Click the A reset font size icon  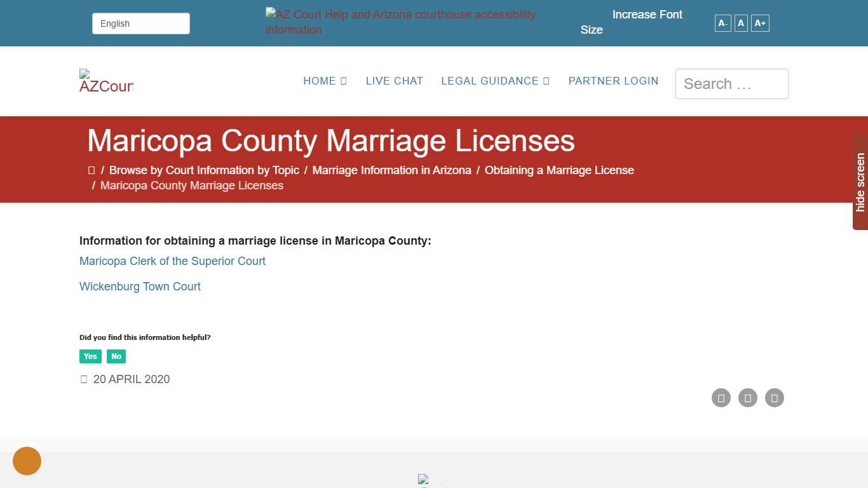[740, 23]
